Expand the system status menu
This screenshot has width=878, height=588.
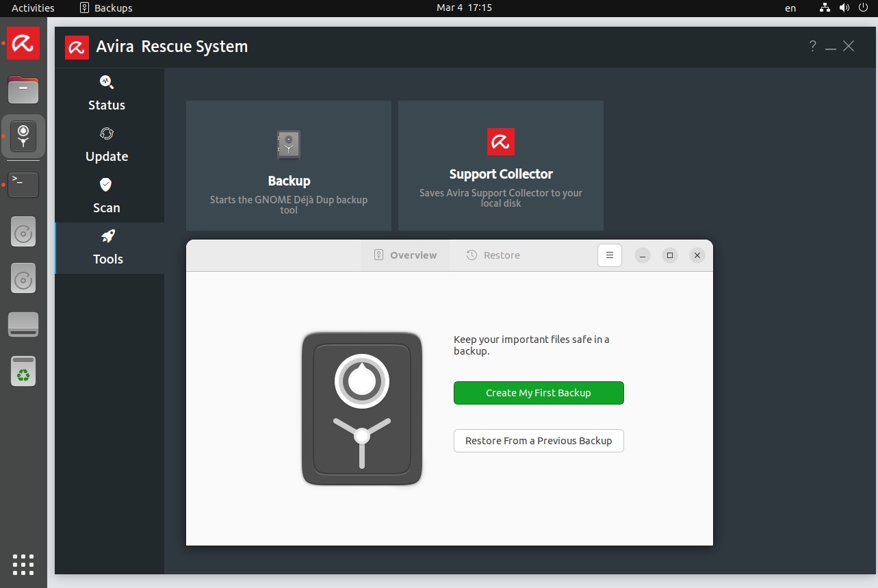[x=844, y=8]
